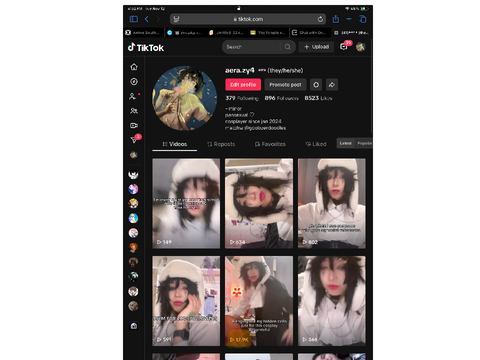Toggle the Safari sidebar panel

(134, 19)
